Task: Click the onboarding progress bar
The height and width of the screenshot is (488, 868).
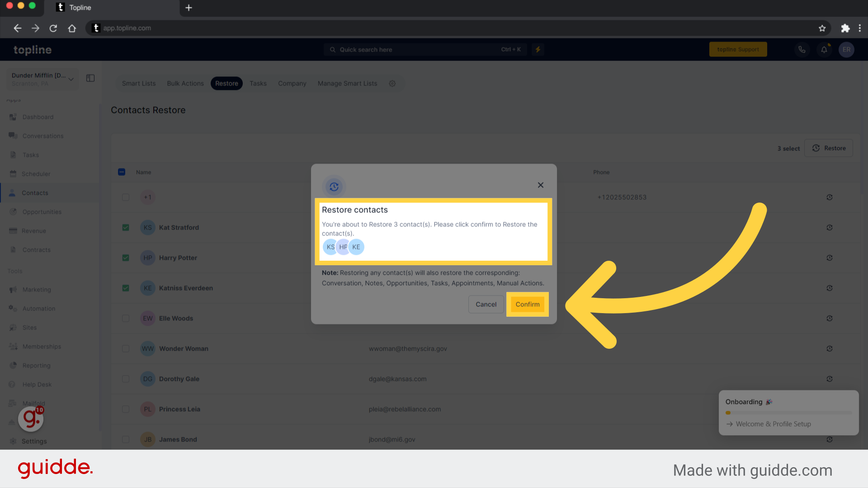Action: 789,413
